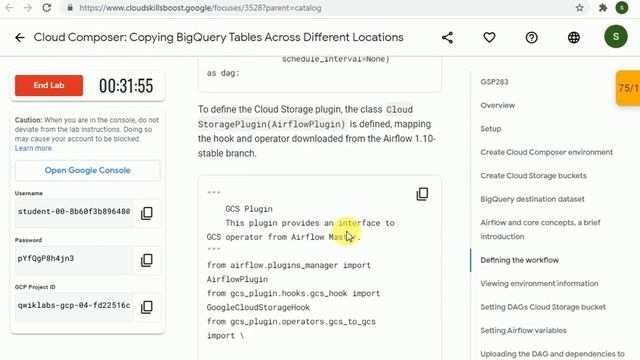Copy the GCS Plugin code block

(422, 194)
